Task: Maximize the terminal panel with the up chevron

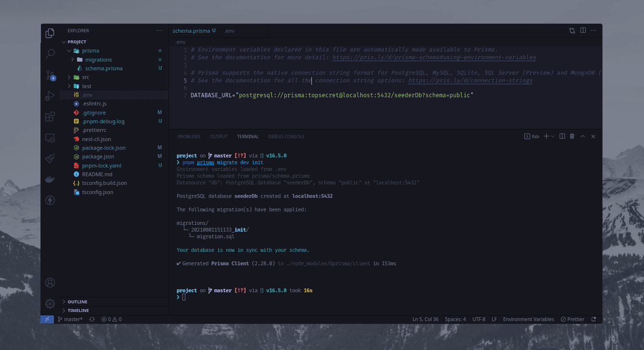Action: pyautogui.click(x=582, y=136)
